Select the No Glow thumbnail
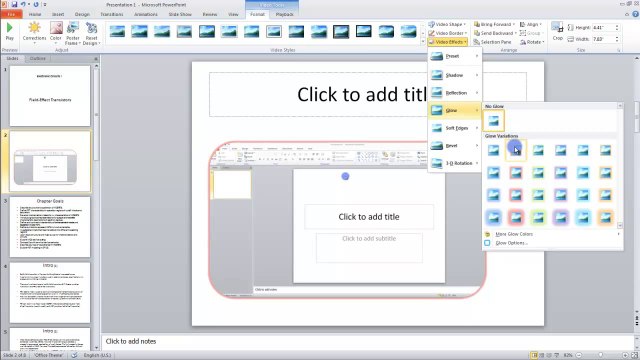 pos(493,120)
